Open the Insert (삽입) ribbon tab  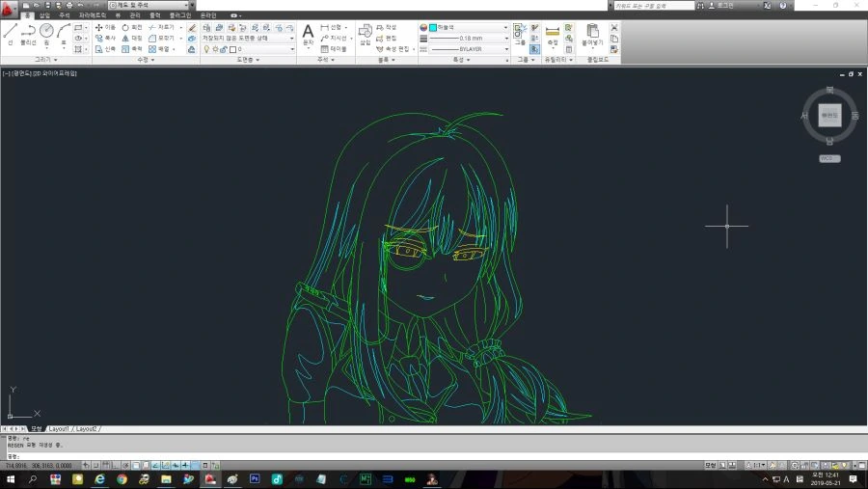click(x=44, y=15)
